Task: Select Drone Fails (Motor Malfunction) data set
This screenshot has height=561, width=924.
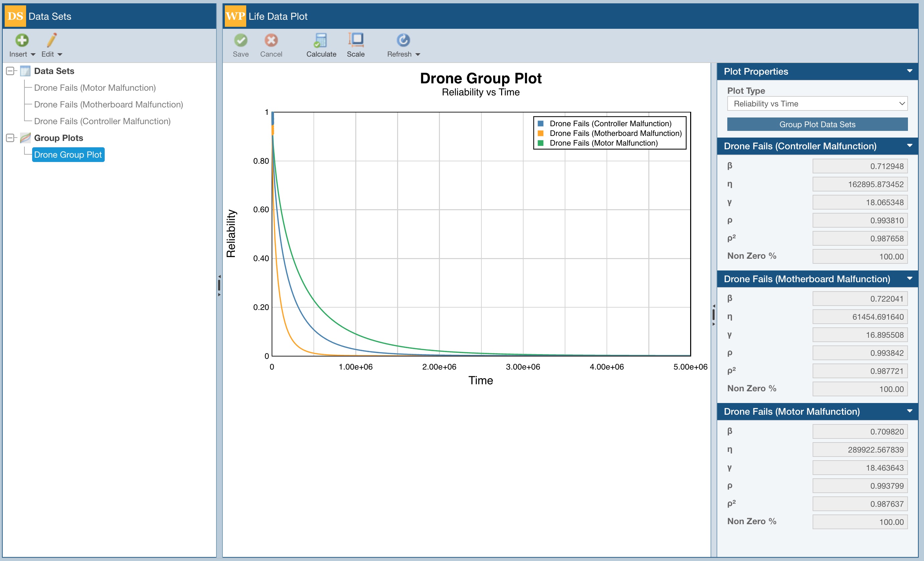Action: (94, 88)
